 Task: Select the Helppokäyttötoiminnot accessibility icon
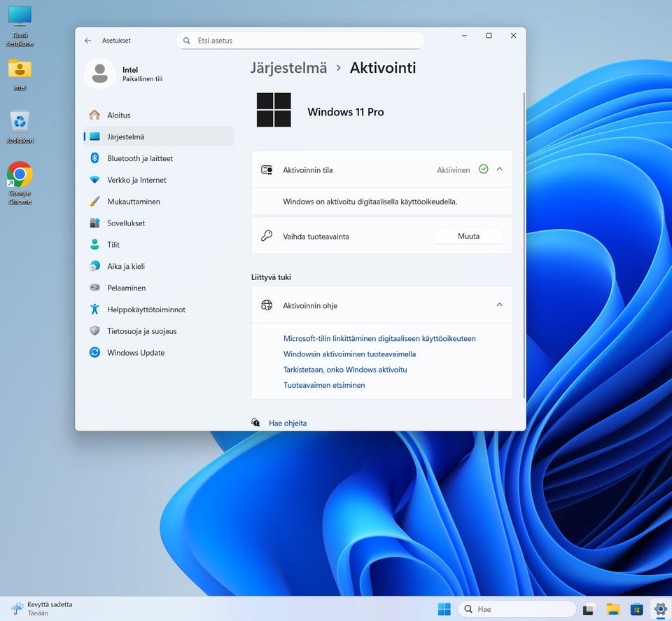coord(94,309)
